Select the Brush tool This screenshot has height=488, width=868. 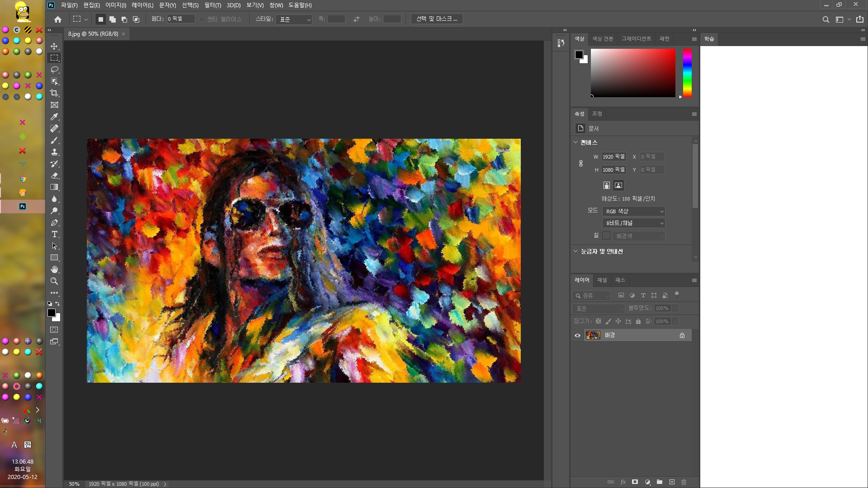coord(54,140)
